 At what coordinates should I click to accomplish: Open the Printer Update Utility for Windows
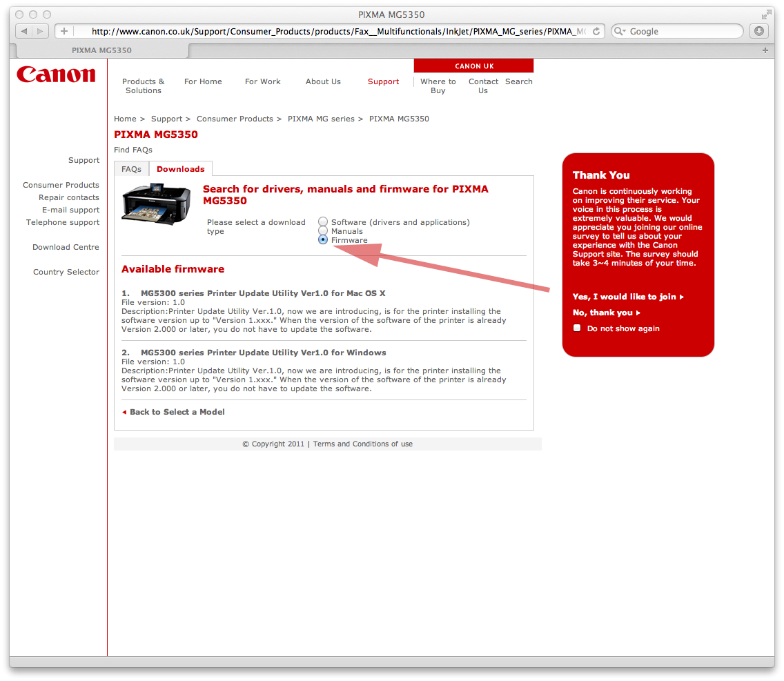[x=264, y=353]
